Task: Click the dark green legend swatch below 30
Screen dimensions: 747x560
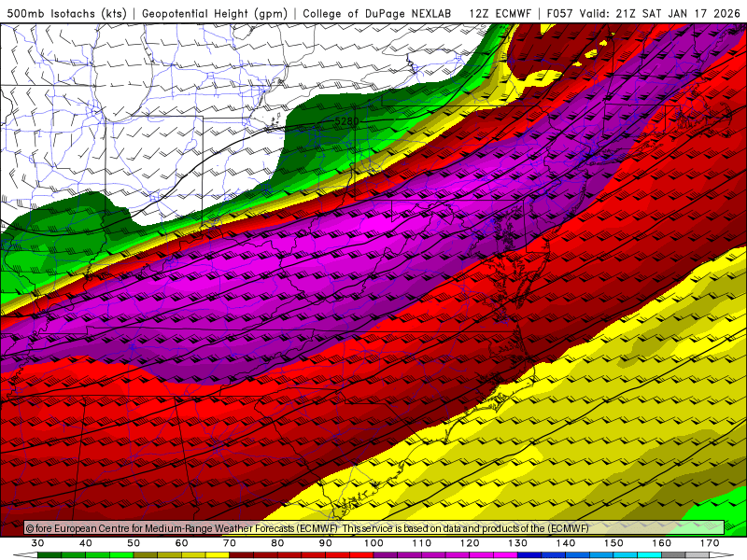Action: [x=49, y=555]
